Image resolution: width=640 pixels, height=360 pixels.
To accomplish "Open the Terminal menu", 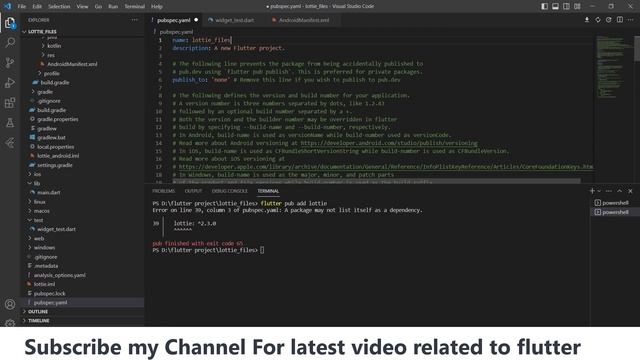I will tap(134, 7).
